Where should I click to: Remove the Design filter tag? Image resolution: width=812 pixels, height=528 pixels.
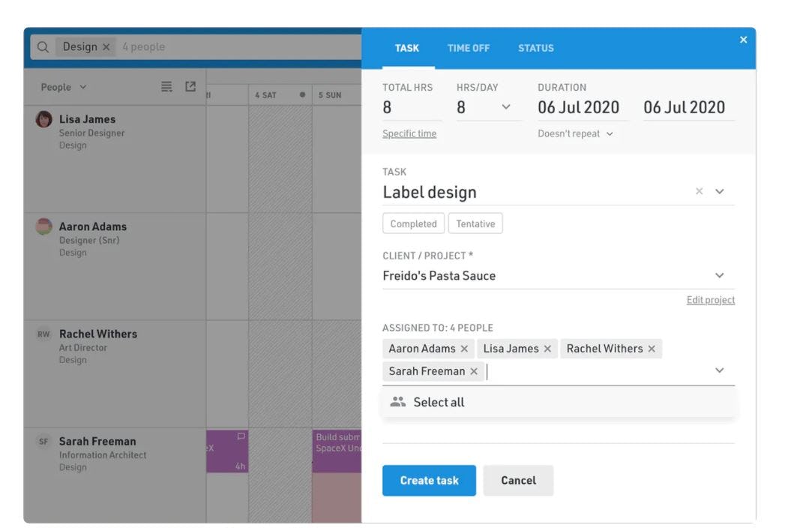[x=106, y=47]
